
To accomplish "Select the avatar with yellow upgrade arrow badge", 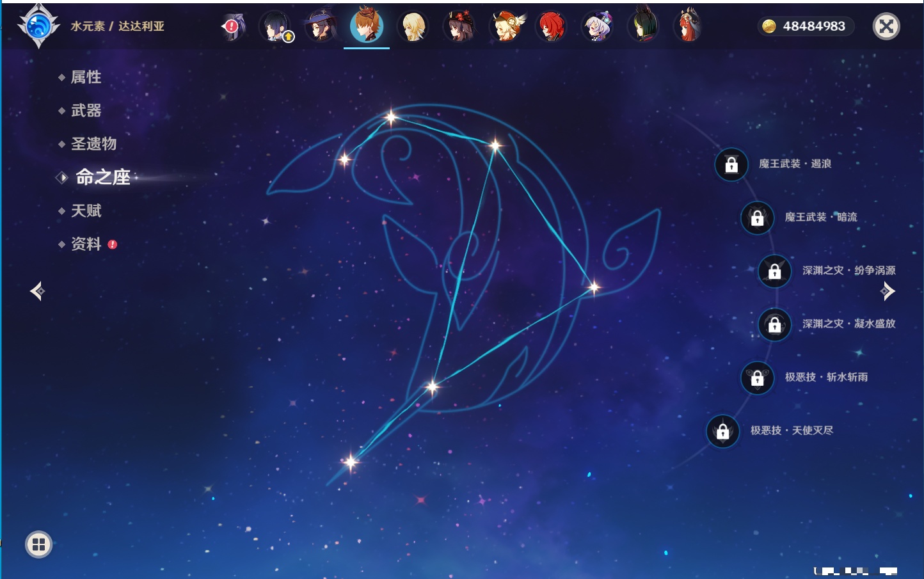I will 276,27.
